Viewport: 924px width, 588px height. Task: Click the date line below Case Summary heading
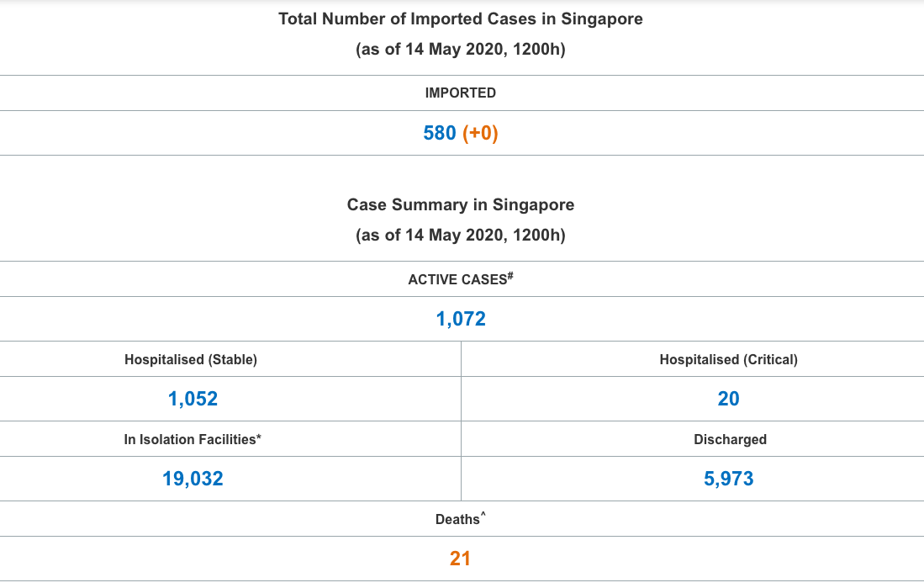point(461,236)
